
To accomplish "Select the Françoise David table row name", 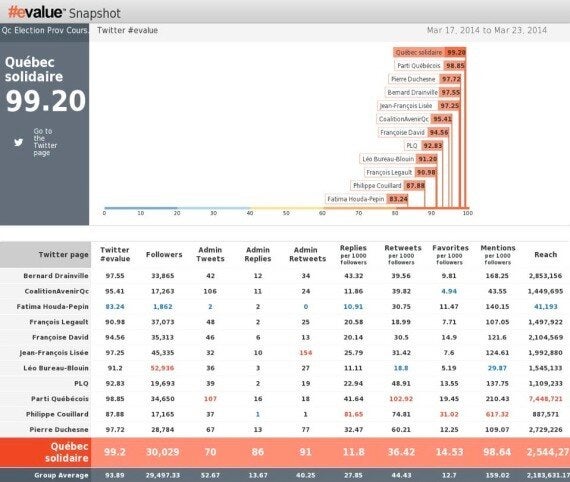I will tap(60, 337).
